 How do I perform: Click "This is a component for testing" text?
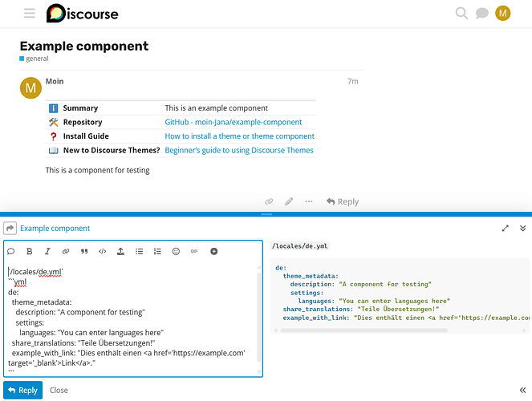click(97, 170)
